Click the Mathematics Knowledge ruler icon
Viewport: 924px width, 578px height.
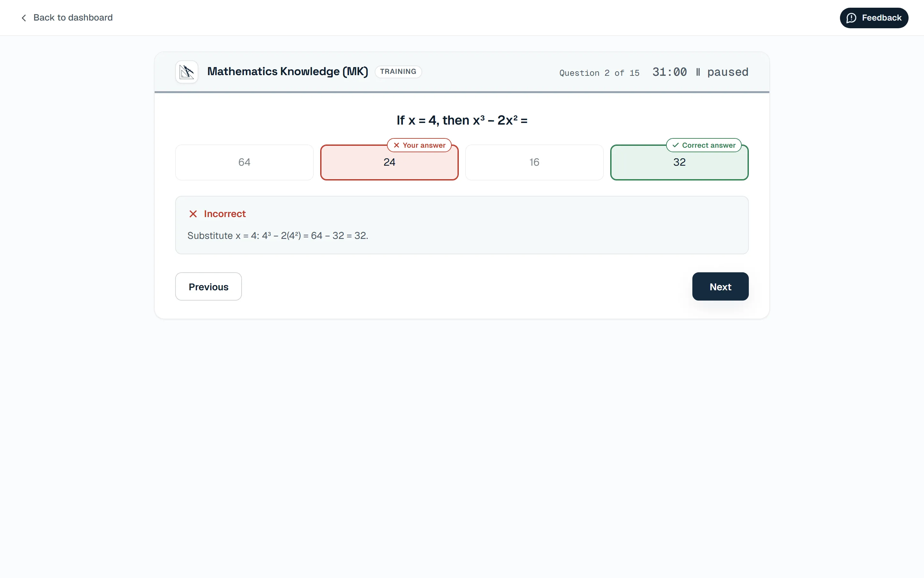187,72
